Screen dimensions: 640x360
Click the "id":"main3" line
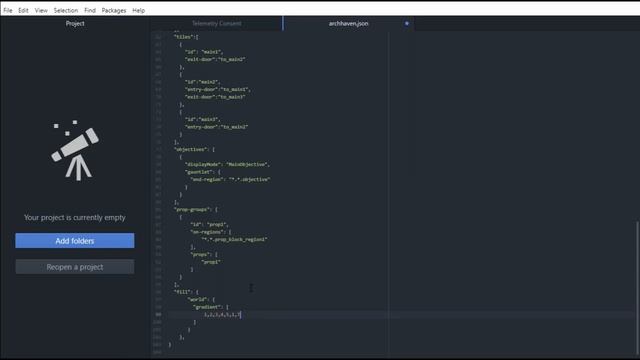(x=203, y=119)
